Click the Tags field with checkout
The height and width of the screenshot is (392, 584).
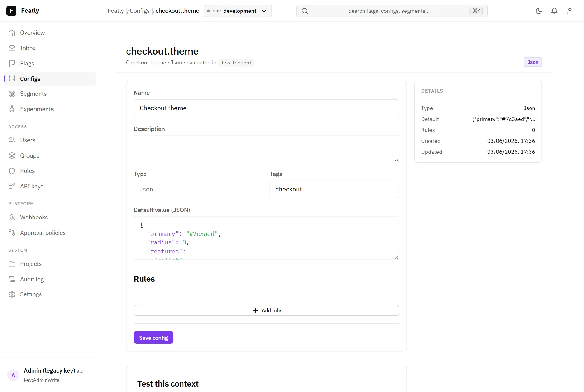coord(334,190)
